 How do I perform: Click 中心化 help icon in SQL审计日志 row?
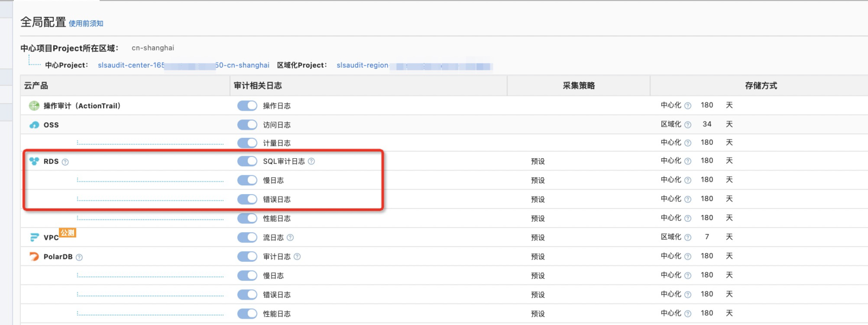click(x=688, y=161)
